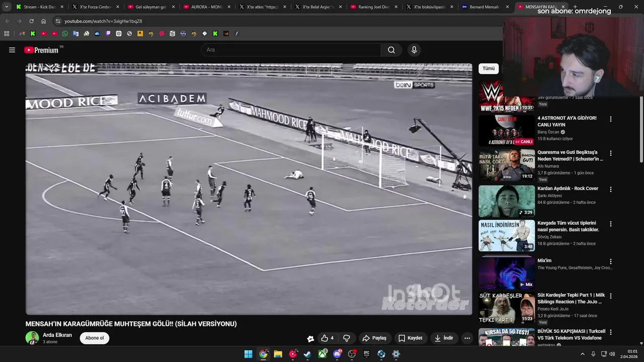Open OBS Studio from taskbar
Image resolution: width=644 pixels, height=362 pixels.
[352, 354]
